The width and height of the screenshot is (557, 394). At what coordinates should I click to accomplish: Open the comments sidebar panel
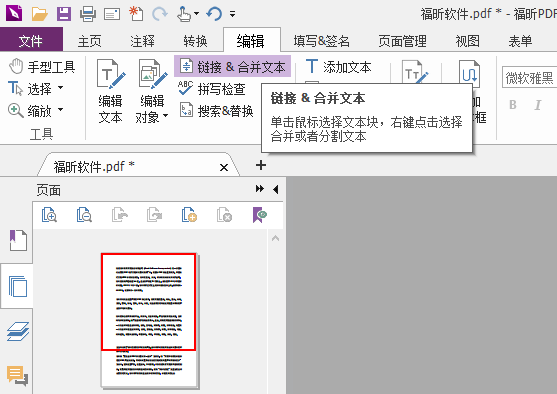(x=17, y=376)
